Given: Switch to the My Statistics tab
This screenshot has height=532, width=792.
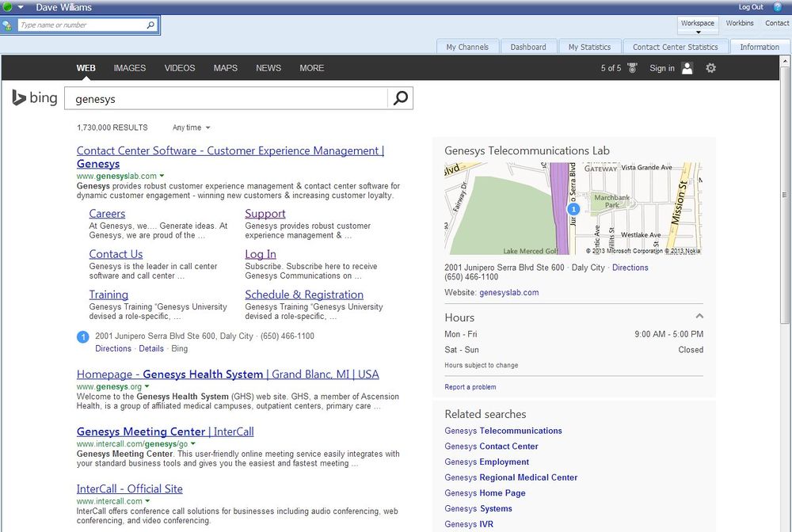Looking at the screenshot, I should (x=589, y=47).
